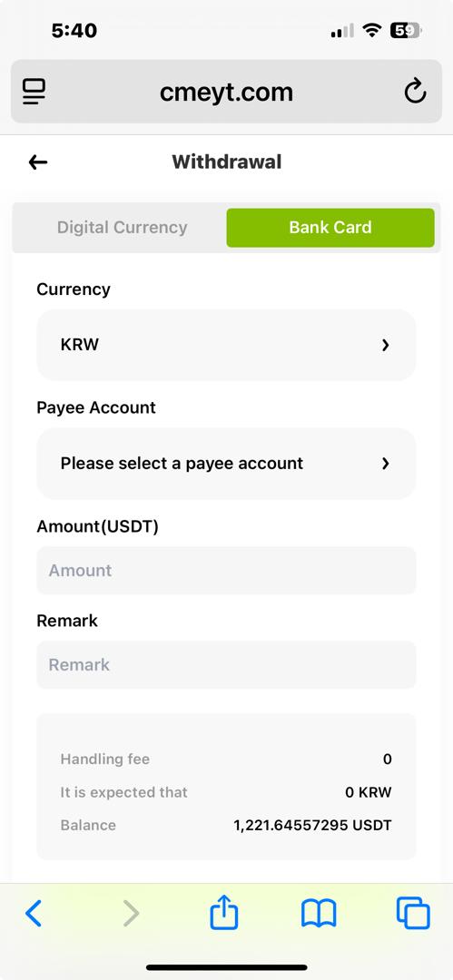Expand the payee account selector
The width and height of the screenshot is (453, 980).
[227, 464]
